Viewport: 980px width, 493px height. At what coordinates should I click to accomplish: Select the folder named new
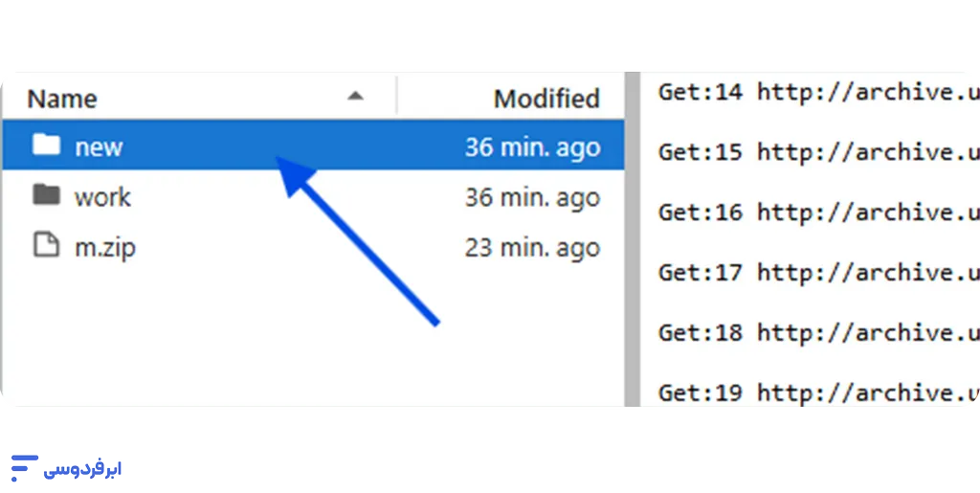tap(99, 147)
